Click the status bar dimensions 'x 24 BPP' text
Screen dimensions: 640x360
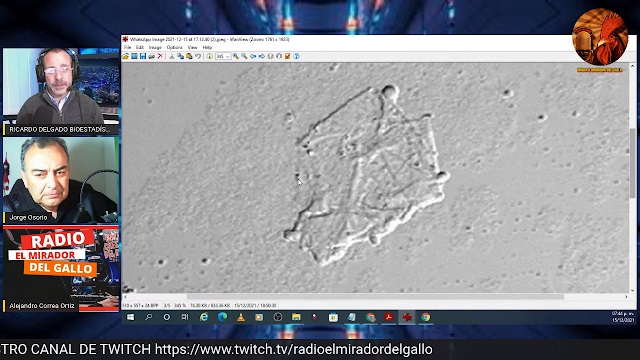[149, 306]
